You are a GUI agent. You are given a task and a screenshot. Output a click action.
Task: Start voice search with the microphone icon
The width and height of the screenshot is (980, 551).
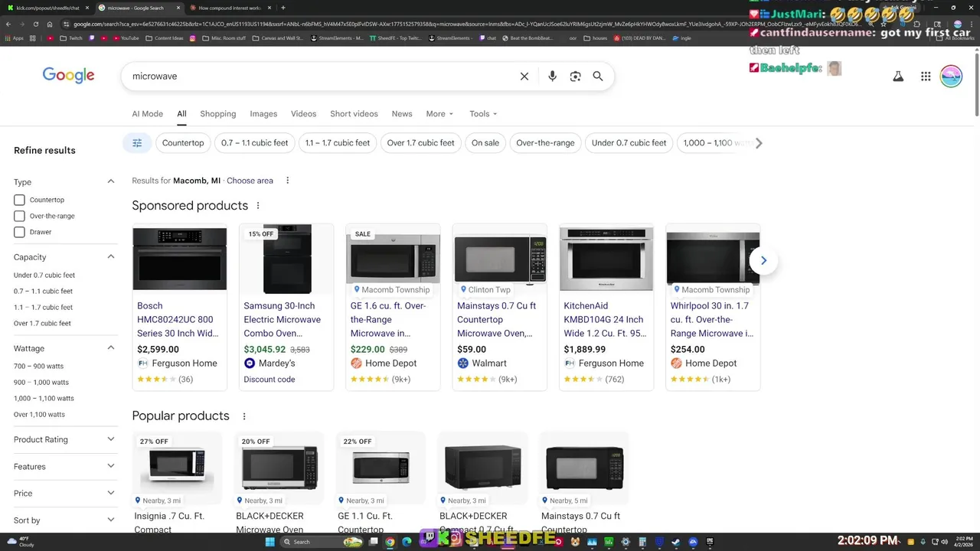click(552, 77)
